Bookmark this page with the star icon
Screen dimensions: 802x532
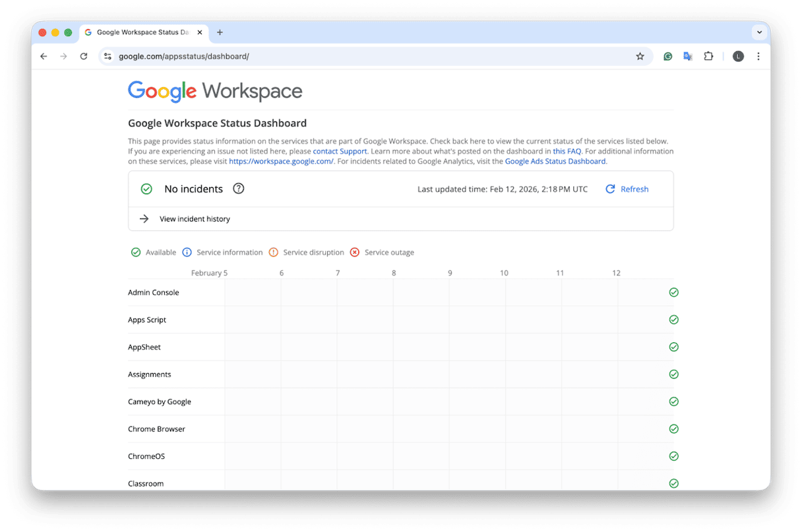tap(640, 57)
